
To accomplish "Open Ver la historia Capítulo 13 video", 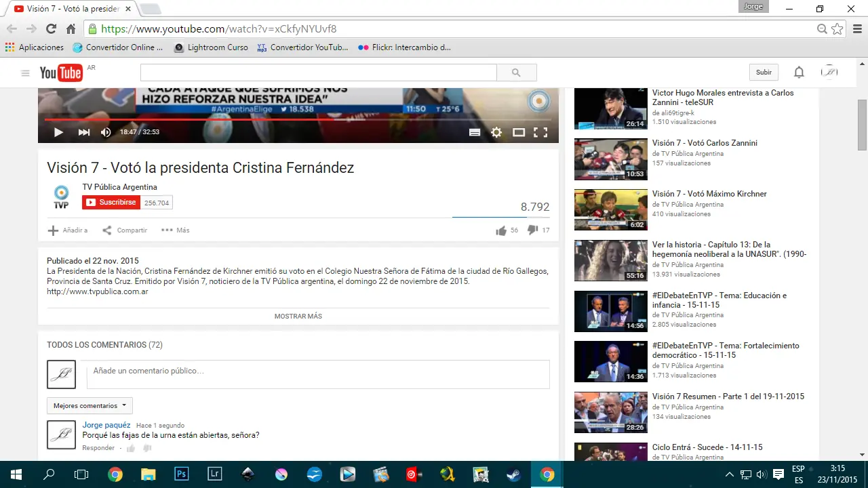I will tap(729, 249).
